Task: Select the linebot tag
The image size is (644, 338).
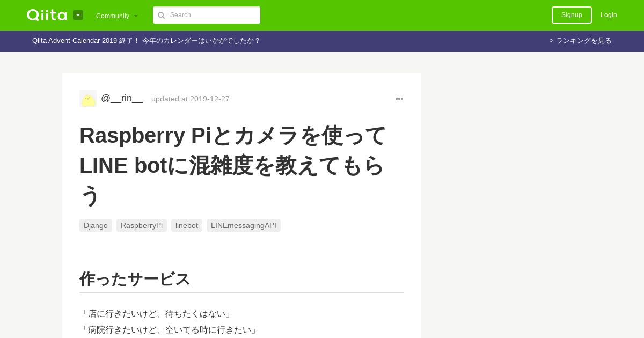Action: pyautogui.click(x=187, y=225)
